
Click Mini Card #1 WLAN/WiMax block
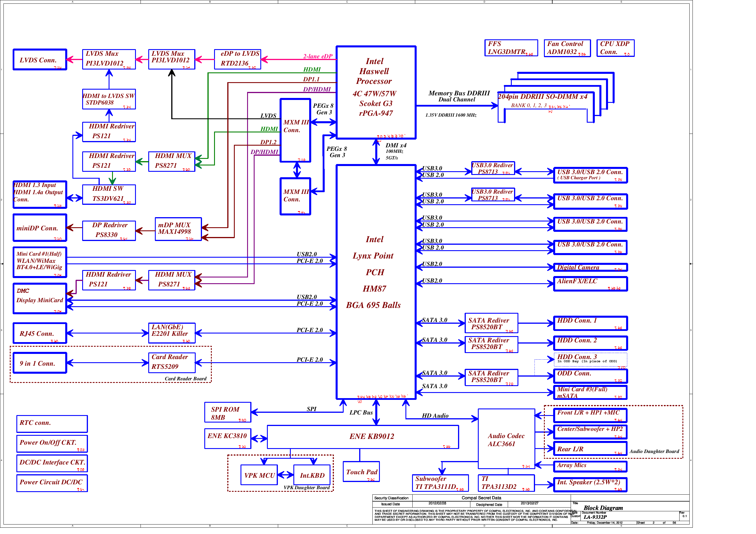tap(40, 262)
